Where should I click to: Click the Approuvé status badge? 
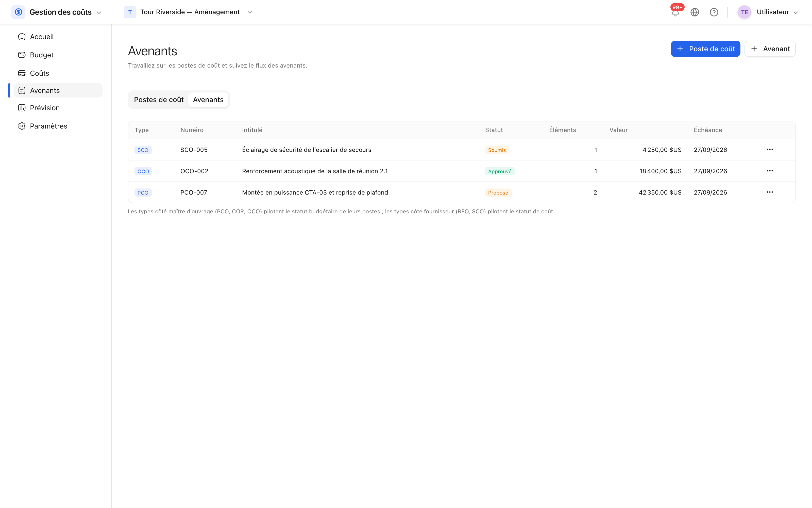point(500,171)
